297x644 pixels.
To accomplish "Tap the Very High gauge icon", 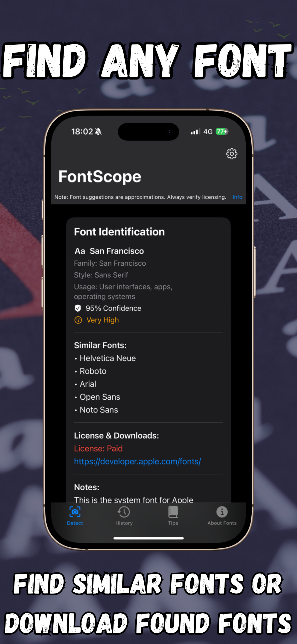I will point(78,320).
